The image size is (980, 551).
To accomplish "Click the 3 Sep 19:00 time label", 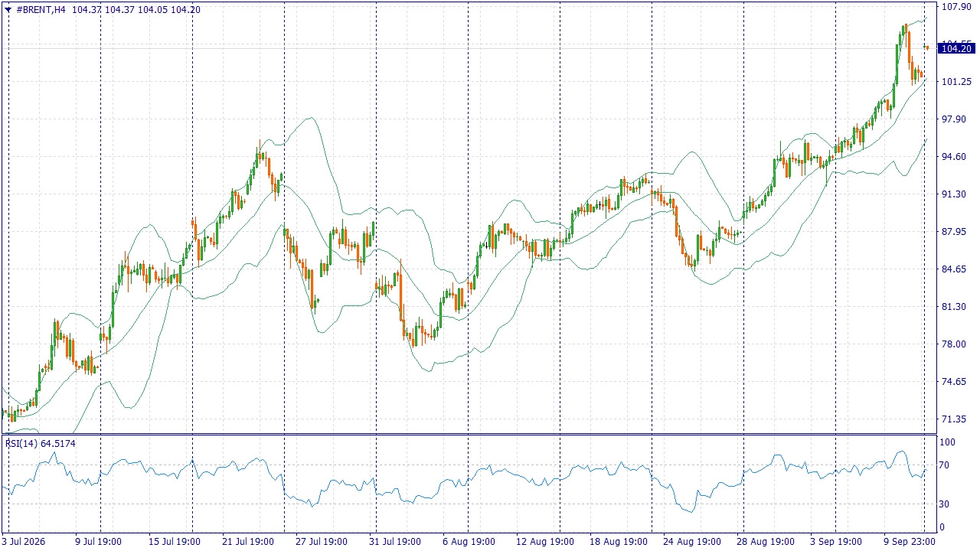I will click(x=836, y=542).
